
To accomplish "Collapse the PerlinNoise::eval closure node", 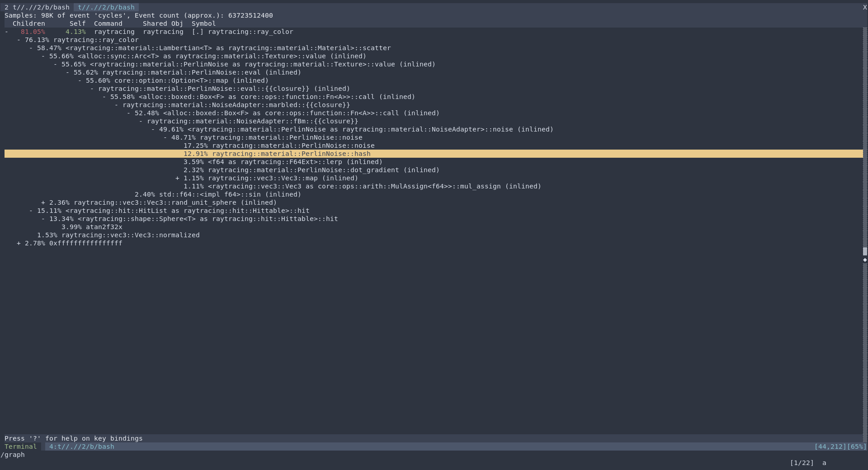I will point(92,89).
